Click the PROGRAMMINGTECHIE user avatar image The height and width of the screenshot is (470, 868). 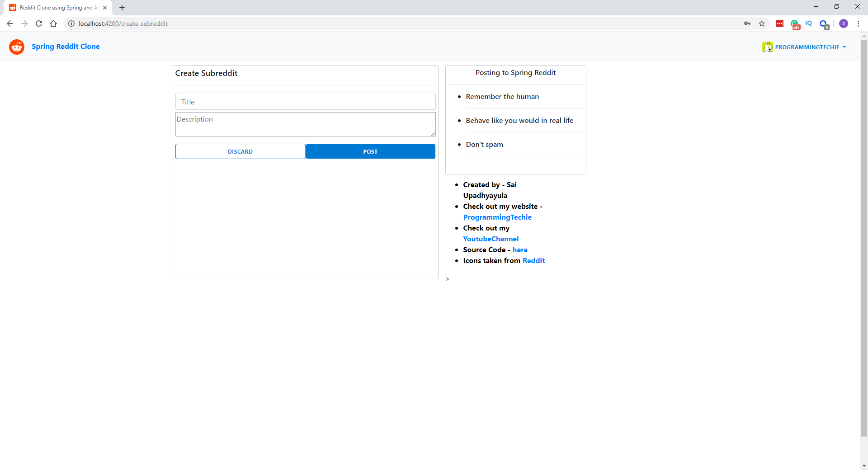pyautogui.click(x=768, y=47)
